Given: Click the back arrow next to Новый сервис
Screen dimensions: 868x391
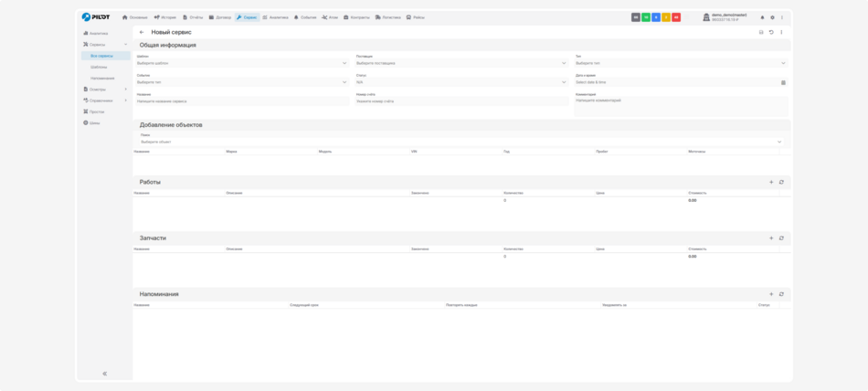Looking at the screenshot, I should [142, 32].
